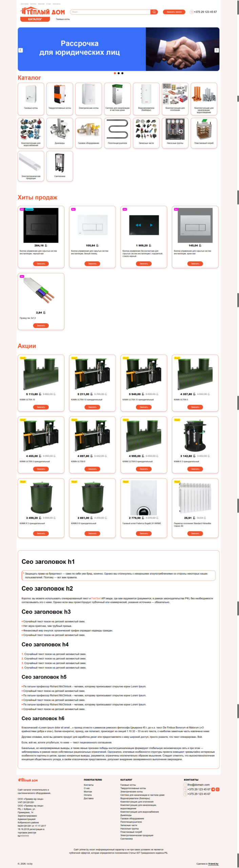The image size is (239, 868).
Task: Advance to the next banner slide arrow
Action: pyautogui.click(x=217, y=50)
